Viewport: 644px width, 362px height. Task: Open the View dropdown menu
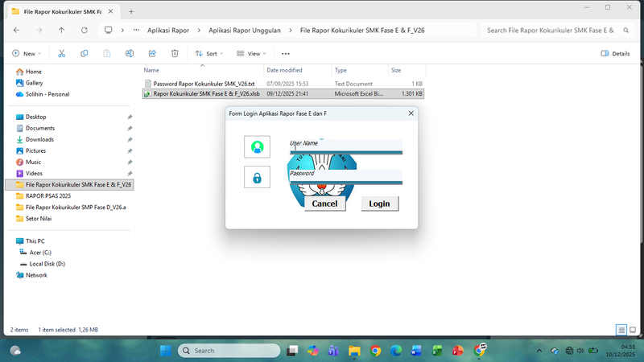tap(251, 53)
